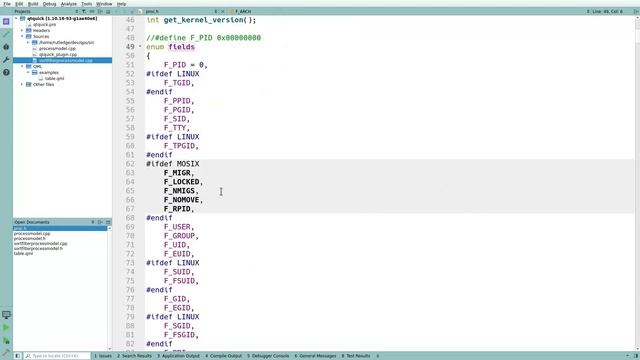Image resolution: width=640 pixels, height=360 pixels.
Task: Split the editor view
Action: coord(636,11)
